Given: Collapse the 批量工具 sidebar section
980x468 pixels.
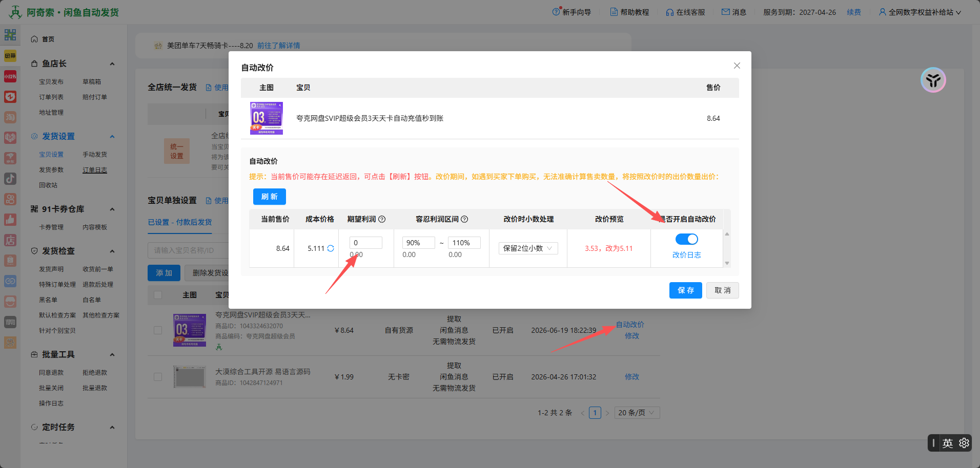Looking at the screenshot, I should (x=112, y=355).
